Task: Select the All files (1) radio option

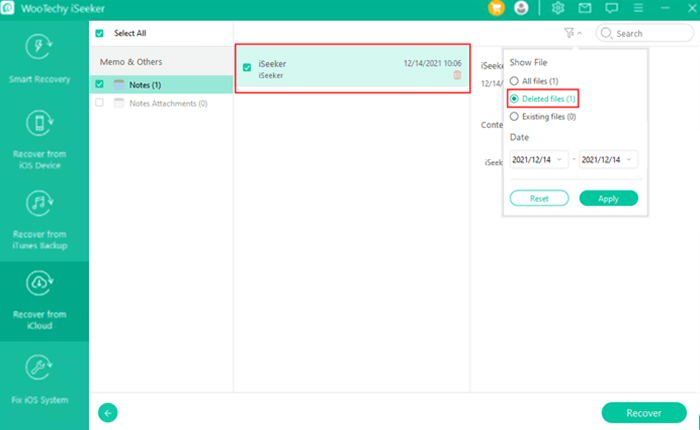Action: click(x=515, y=81)
